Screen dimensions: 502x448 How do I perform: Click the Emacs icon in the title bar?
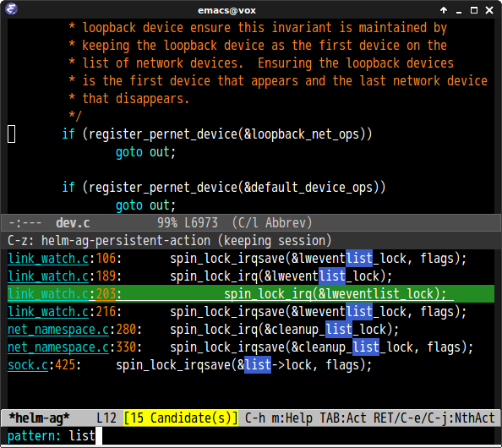click(12, 9)
